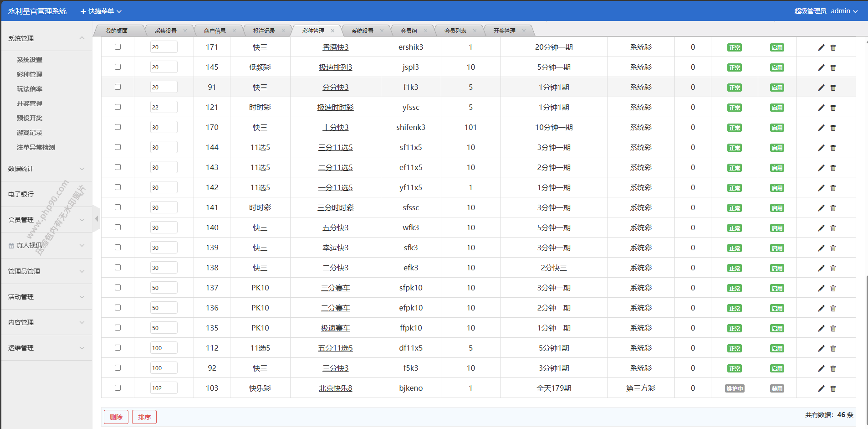868x429 pixels.
Task: Click trash icon for 五分11选5 row
Action: click(x=833, y=348)
